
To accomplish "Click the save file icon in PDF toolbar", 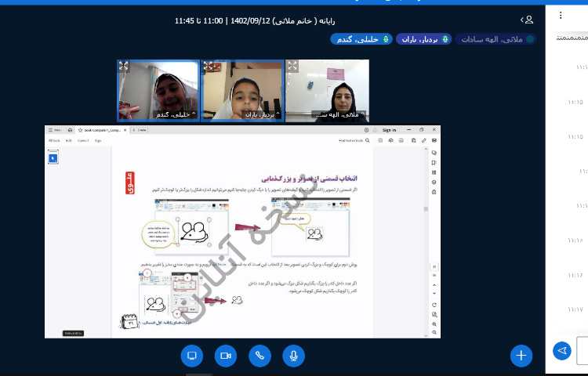I will click(x=380, y=140).
